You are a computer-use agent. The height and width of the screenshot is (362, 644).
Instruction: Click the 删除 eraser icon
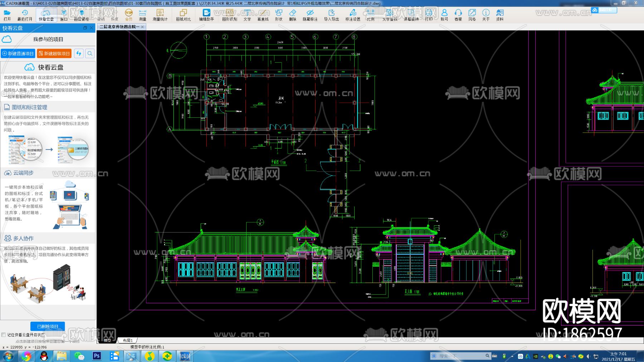click(293, 15)
